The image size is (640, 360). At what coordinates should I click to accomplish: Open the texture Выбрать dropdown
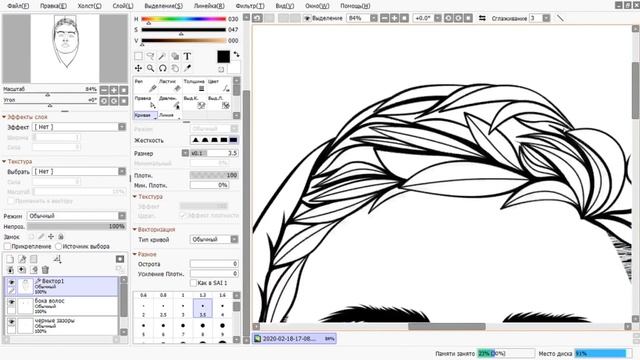click(79, 171)
